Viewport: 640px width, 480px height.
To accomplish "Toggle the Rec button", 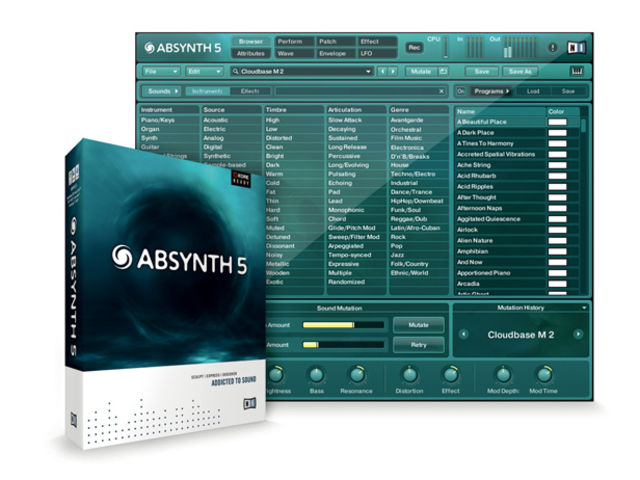I will [x=414, y=48].
